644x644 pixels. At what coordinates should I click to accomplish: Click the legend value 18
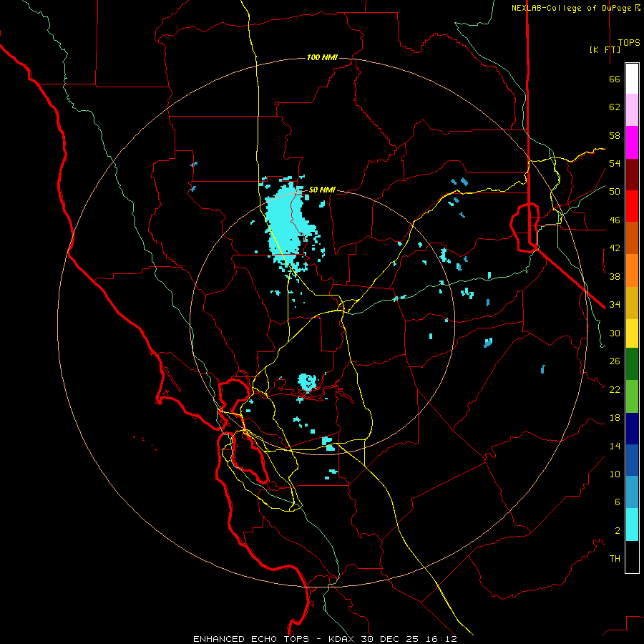click(x=615, y=418)
